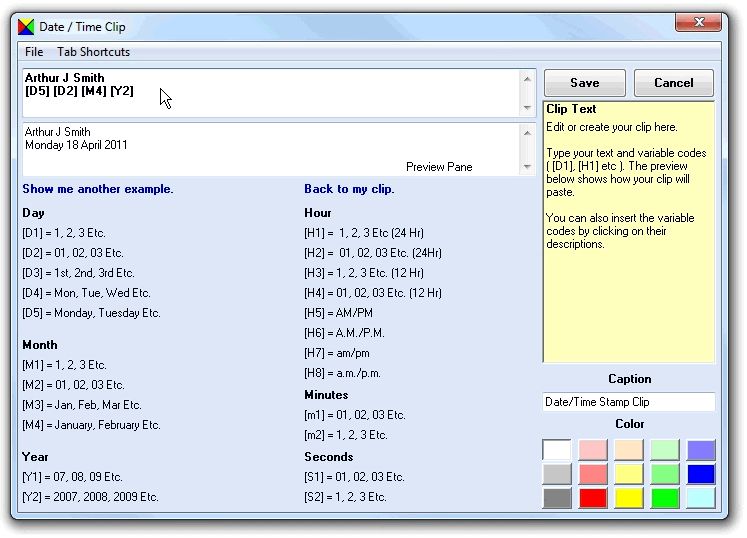Click 'Show me another example.' link

[97, 189]
